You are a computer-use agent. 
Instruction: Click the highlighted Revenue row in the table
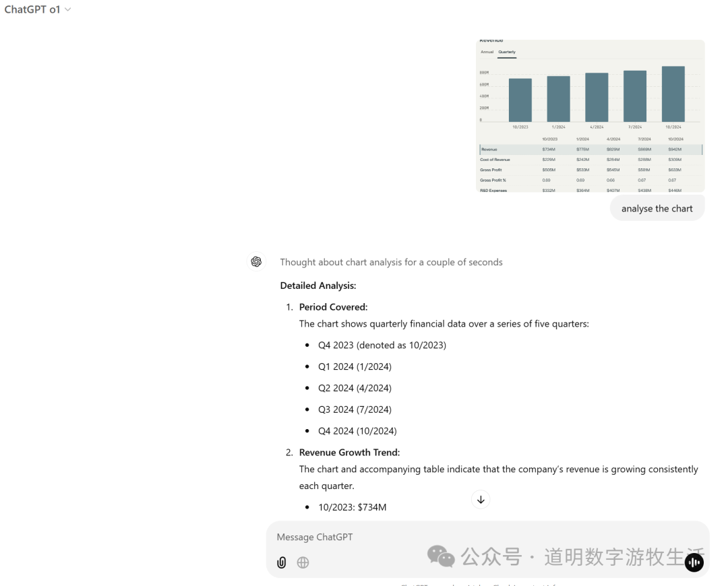(x=590, y=149)
